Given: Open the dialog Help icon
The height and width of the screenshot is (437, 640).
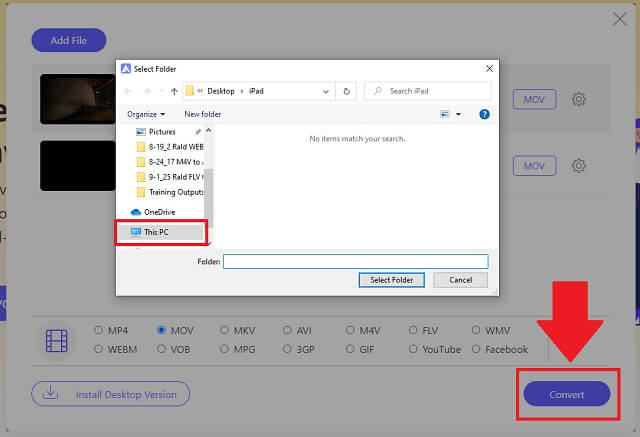Looking at the screenshot, I should point(484,114).
